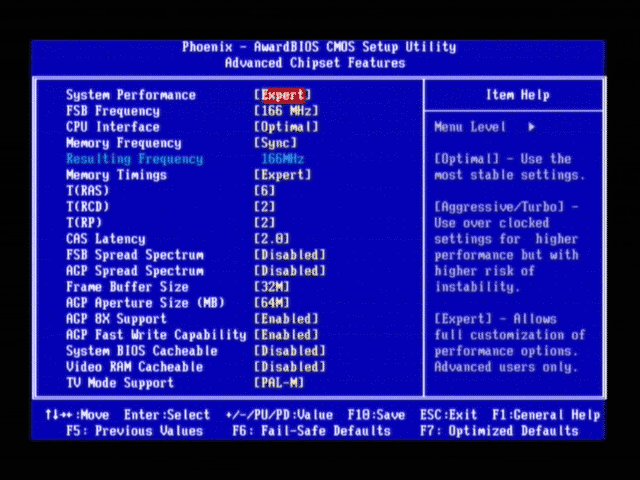
Task: Change the T(RP) value [2]
Action: pos(264,223)
